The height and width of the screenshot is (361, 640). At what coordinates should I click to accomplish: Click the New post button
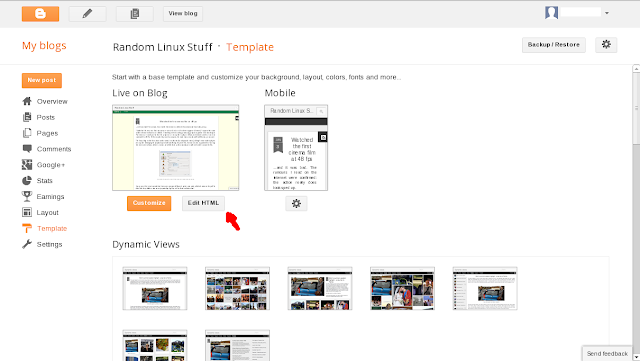click(x=42, y=80)
